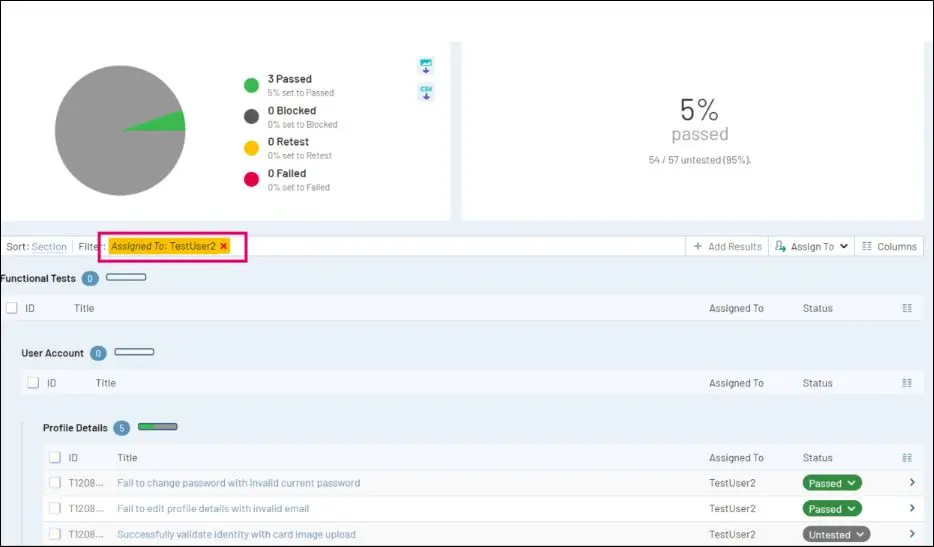Screen dimensions: 934x547
Task: Open the Assign To dropdown
Action: pos(811,246)
